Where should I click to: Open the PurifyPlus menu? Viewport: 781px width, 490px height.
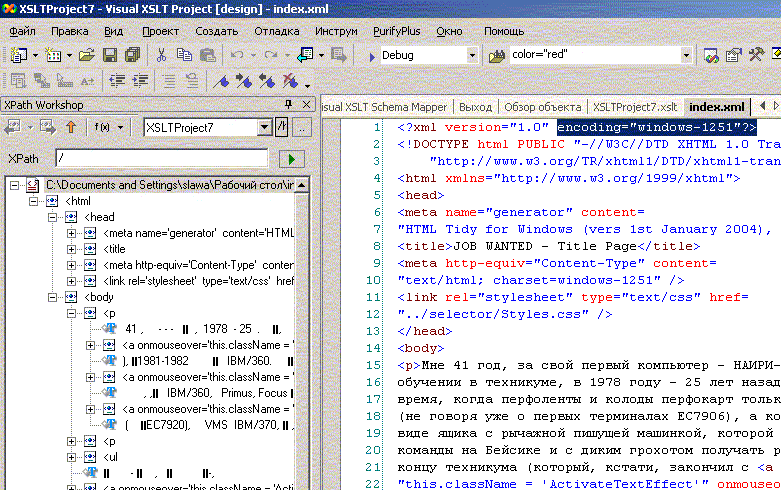point(396,31)
